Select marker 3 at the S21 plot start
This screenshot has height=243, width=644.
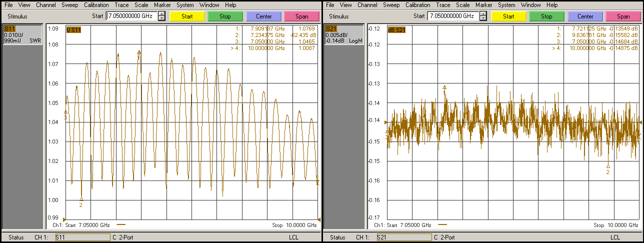click(387, 132)
